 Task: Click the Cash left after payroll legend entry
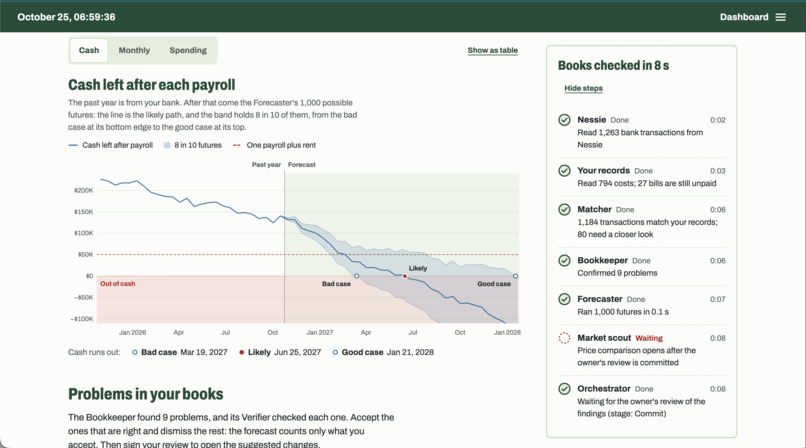[111, 145]
